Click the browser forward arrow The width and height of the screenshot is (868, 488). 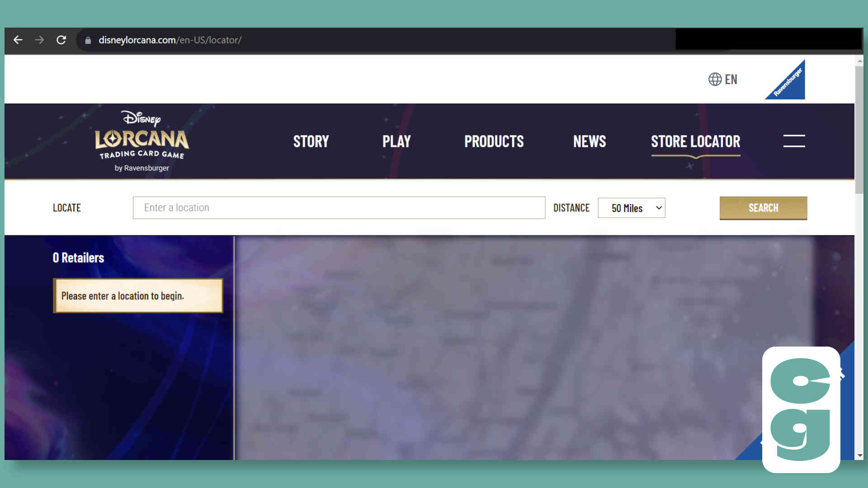pos(39,40)
